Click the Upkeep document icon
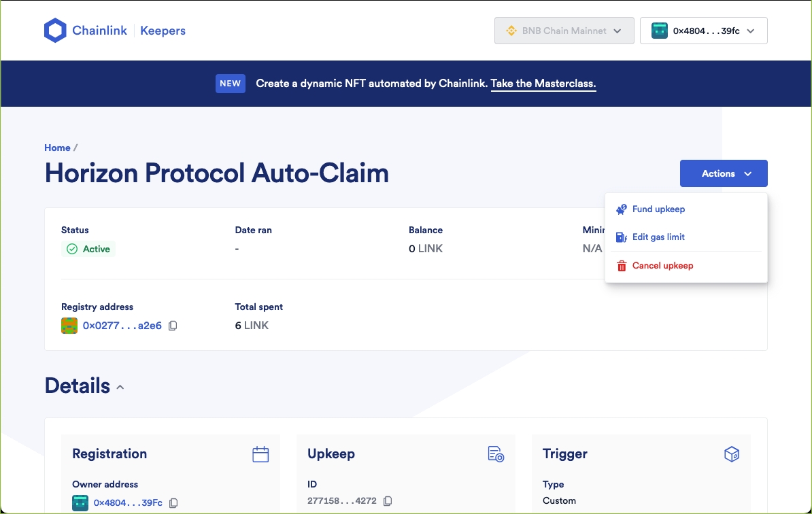812x514 pixels. [x=496, y=454]
